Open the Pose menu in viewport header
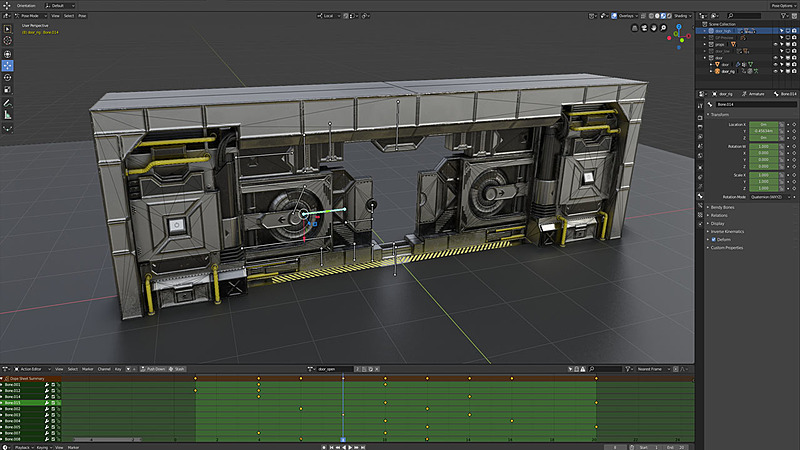This screenshot has height=450, width=800. [82, 16]
